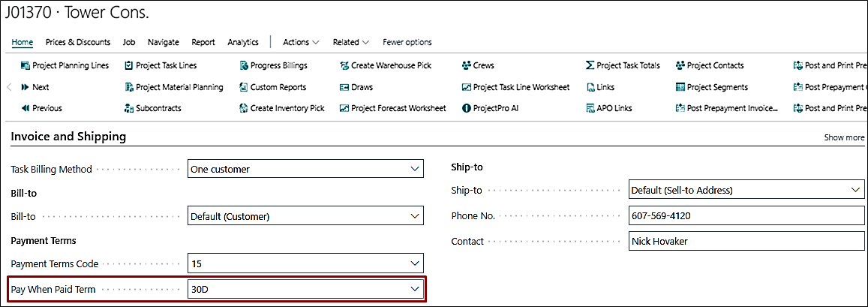The height and width of the screenshot is (307, 868).
Task: Open the Crews page
Action: click(478, 65)
